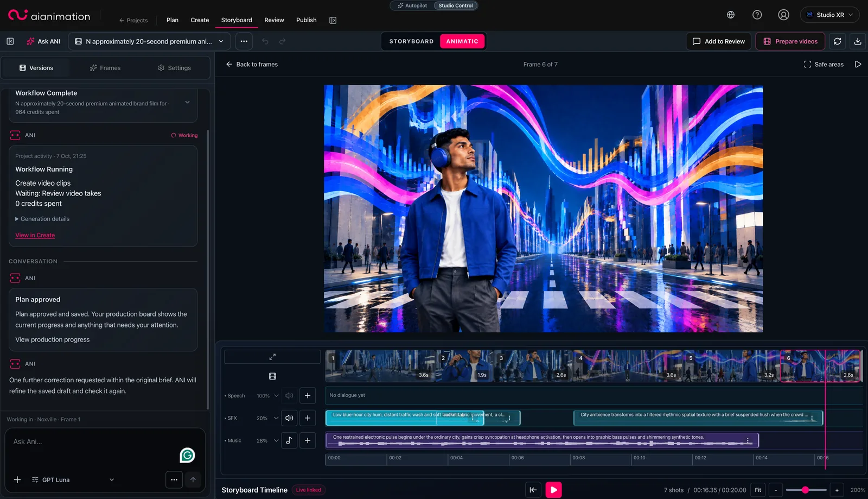Click View production progress
The height and width of the screenshot is (499, 868).
(53, 339)
